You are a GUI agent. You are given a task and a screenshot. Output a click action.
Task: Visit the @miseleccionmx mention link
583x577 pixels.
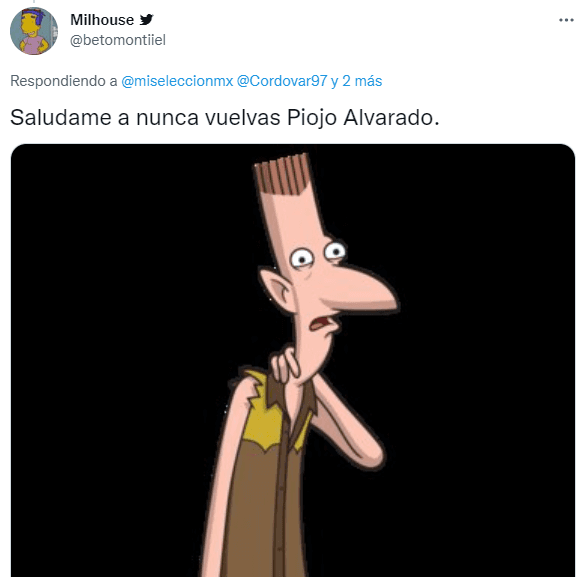pos(177,81)
